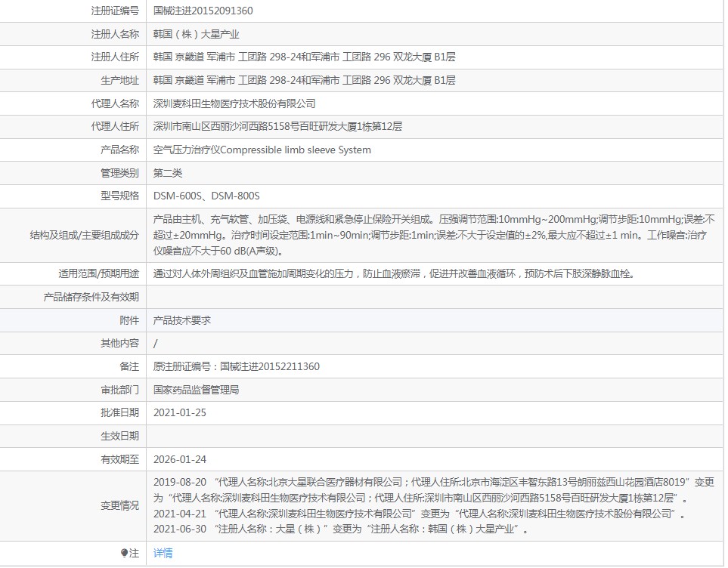Click the 型号规格 label
Screen dimensions: 728x568
(119, 196)
